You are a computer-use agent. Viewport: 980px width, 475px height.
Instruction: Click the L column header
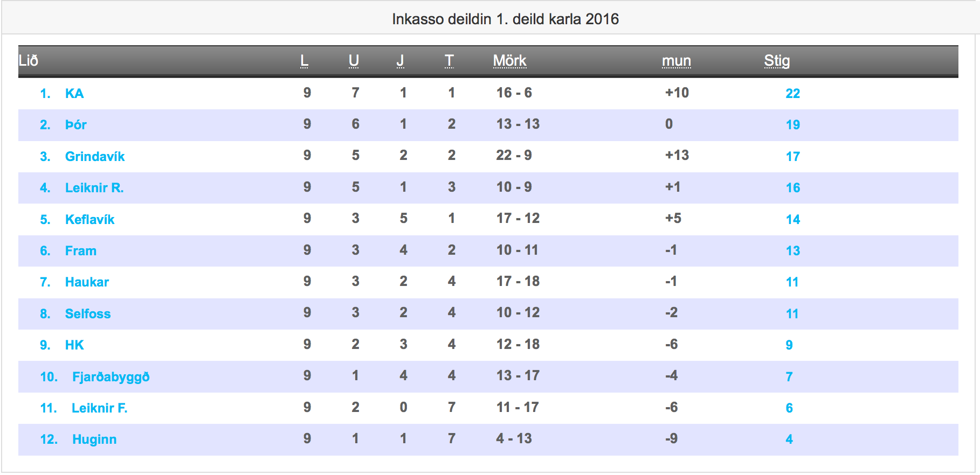[x=305, y=61]
